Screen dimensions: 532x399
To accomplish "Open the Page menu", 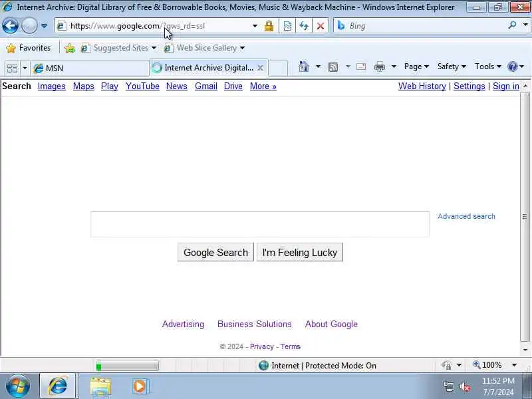I will (x=416, y=66).
